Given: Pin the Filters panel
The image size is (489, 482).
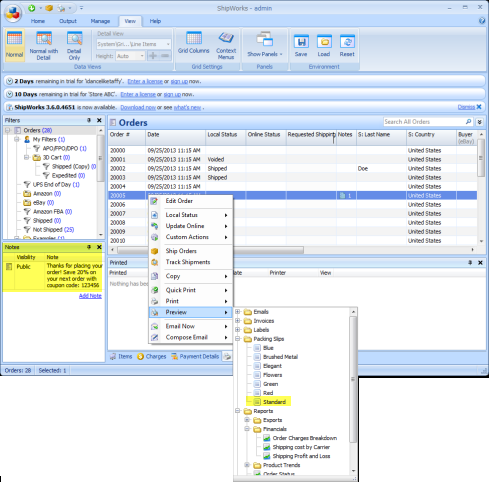Looking at the screenshot, I should point(89,120).
